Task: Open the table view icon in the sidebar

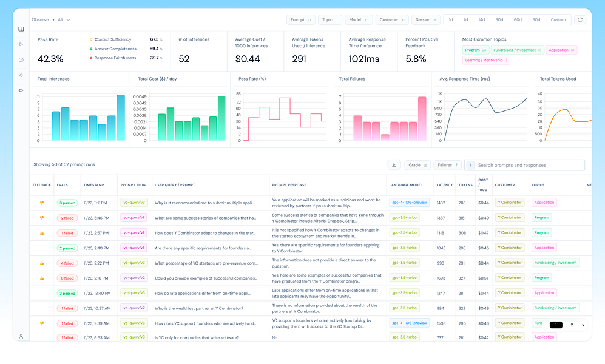Action: click(21, 29)
